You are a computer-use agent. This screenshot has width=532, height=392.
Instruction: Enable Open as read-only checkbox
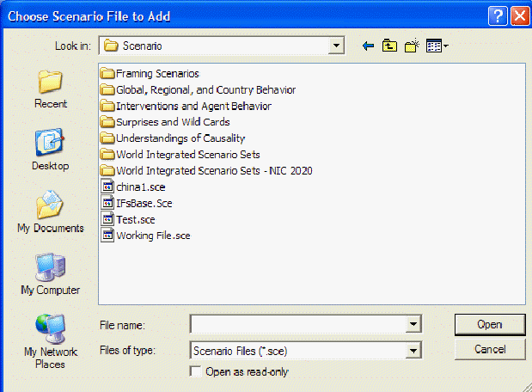coord(195,372)
